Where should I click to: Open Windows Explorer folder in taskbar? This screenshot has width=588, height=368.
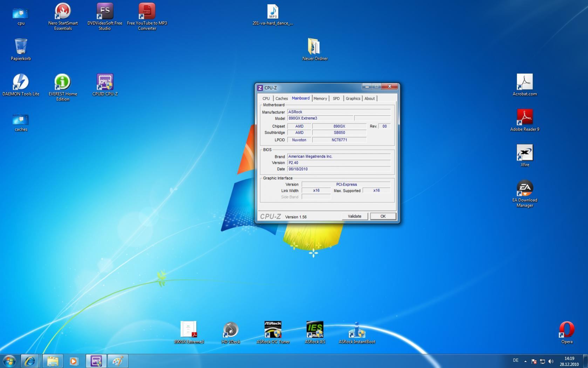[53, 361]
